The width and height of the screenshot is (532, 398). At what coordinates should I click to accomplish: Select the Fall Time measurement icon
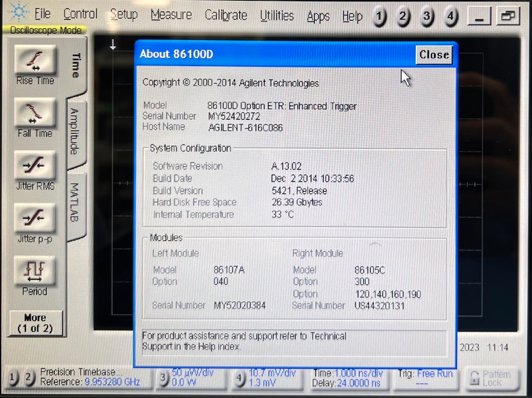35,113
